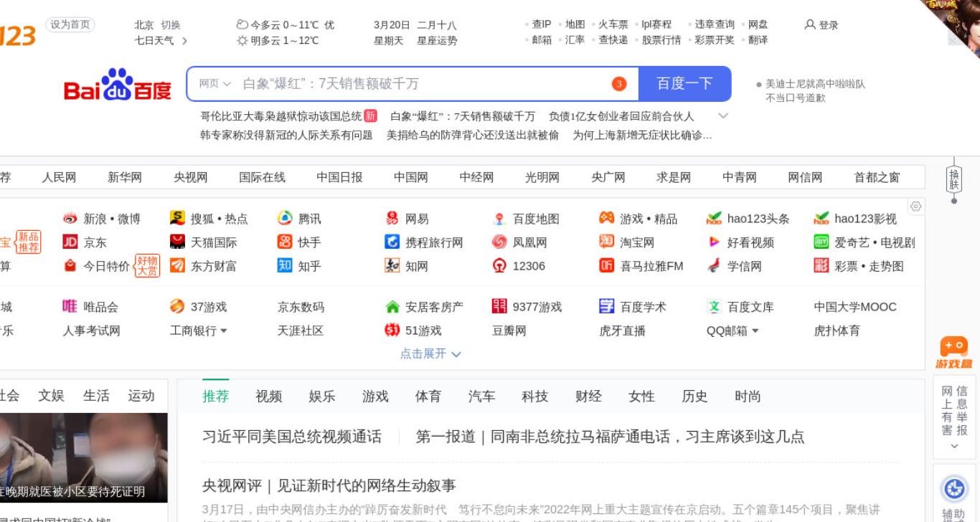Viewport: 980px width, 522px height.
Task: Open the Phoenix (ifeng) site icon
Action: [x=499, y=242]
